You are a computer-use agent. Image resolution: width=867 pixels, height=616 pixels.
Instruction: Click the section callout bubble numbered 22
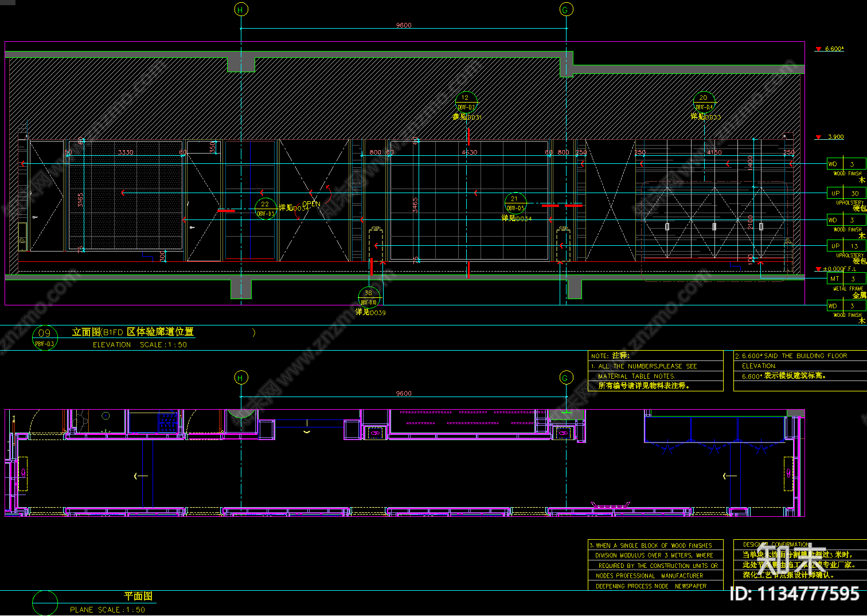coord(265,209)
